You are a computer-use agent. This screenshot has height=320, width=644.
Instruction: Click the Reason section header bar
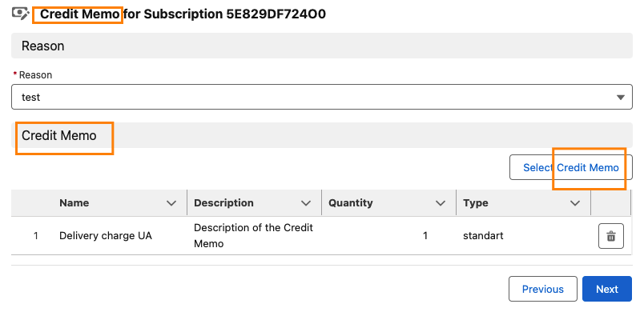point(321,46)
